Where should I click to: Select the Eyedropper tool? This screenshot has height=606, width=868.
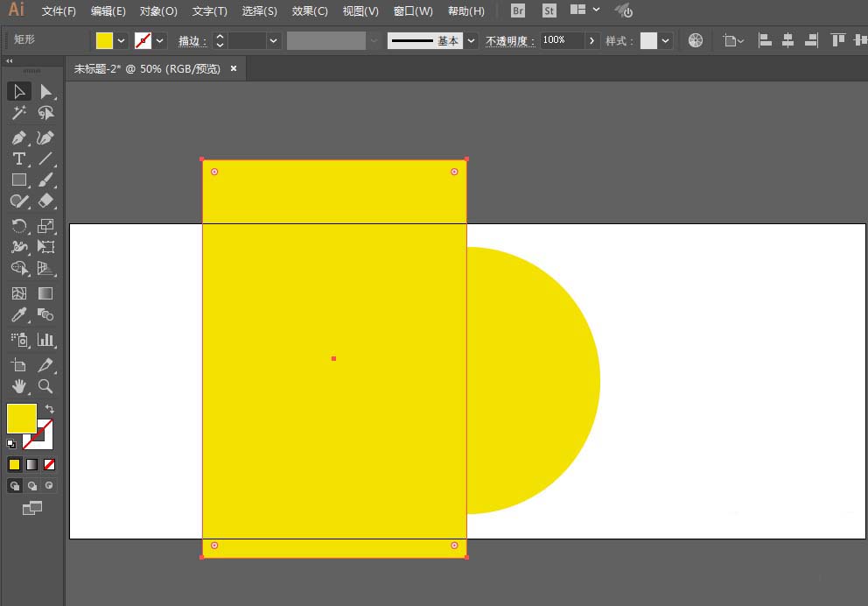19,315
